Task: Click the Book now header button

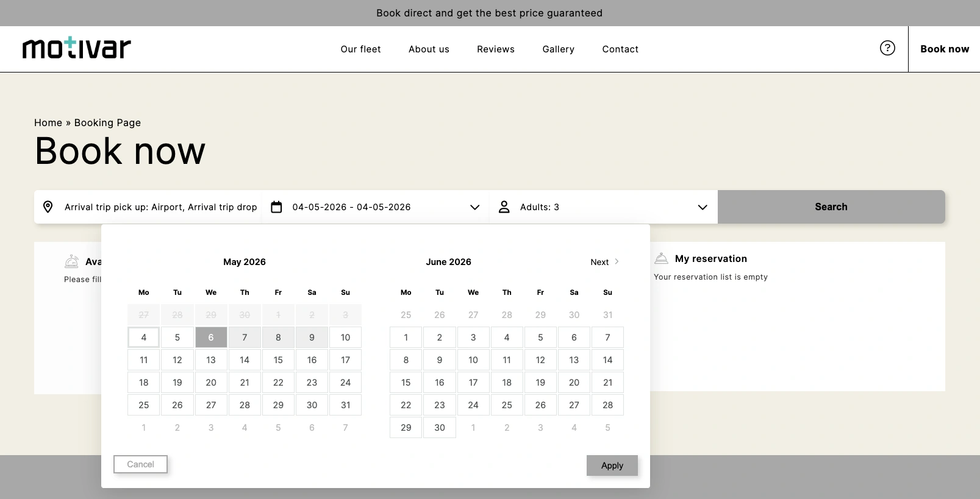Action: [944, 49]
